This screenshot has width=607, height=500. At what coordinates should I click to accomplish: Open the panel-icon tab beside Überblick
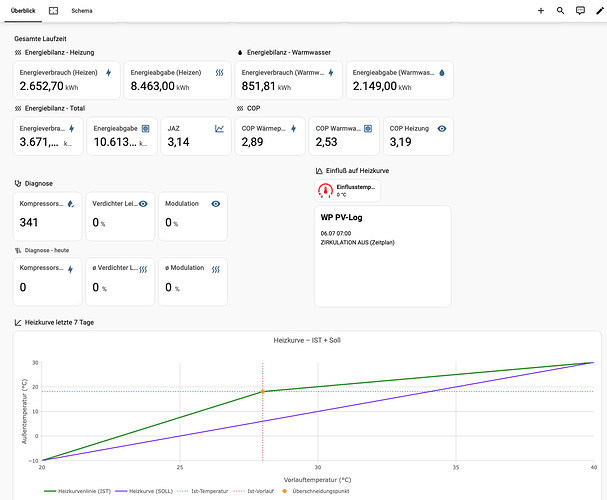pos(53,11)
